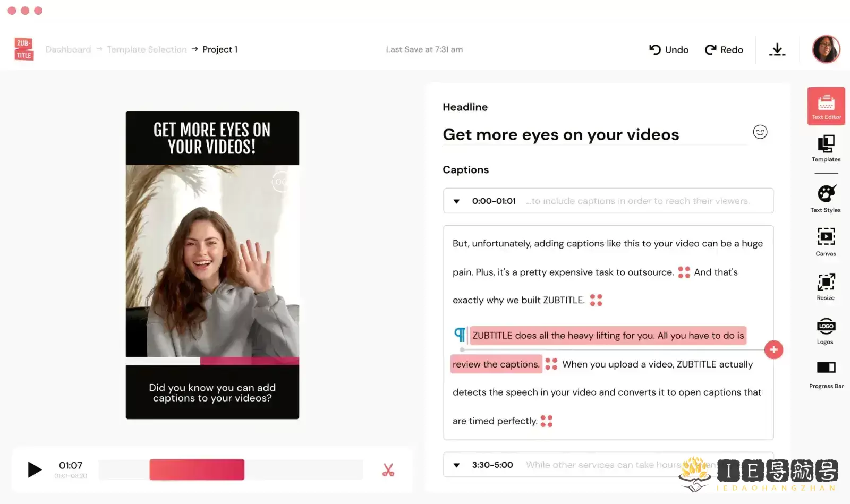Open the user profile avatar menu

[x=826, y=49]
